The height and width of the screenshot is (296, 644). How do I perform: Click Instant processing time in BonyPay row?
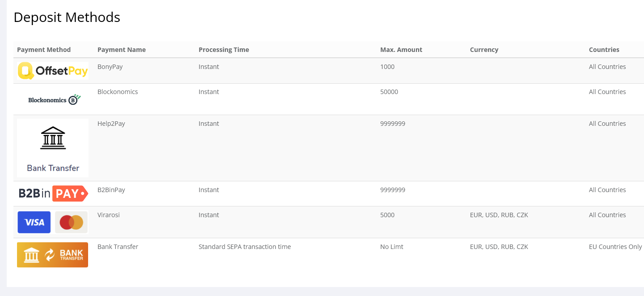tap(209, 67)
